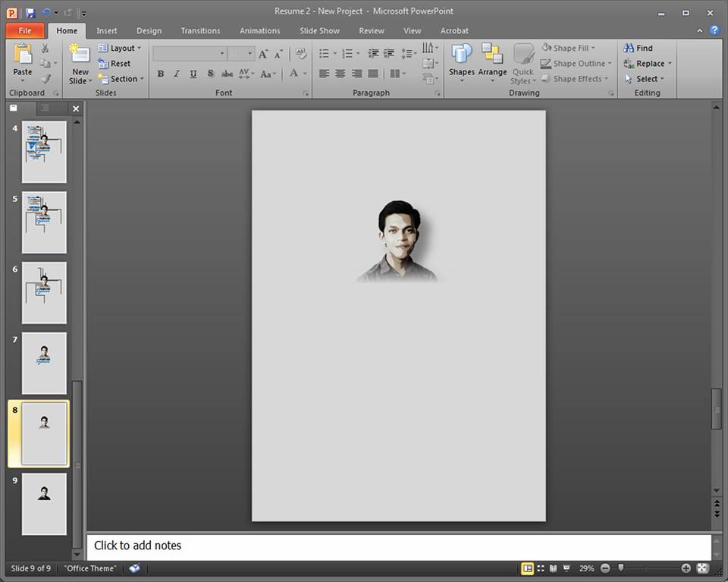Open PowerPoint Help question mark icon
This screenshot has width=728, height=582.
point(714,30)
